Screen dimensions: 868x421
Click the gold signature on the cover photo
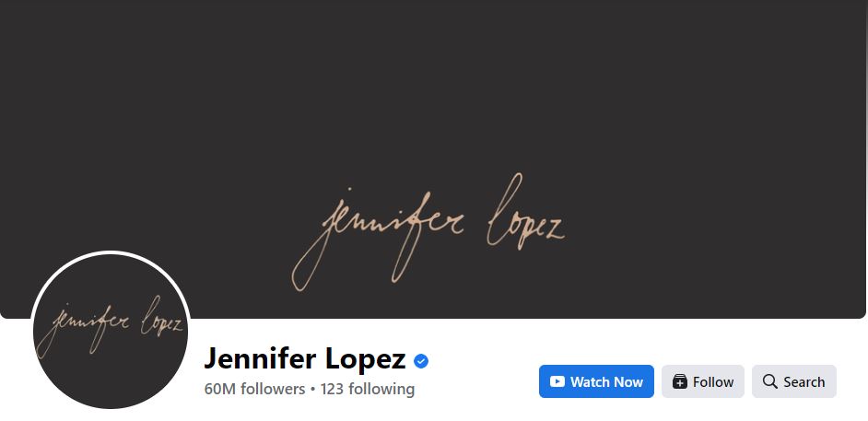[x=428, y=232]
